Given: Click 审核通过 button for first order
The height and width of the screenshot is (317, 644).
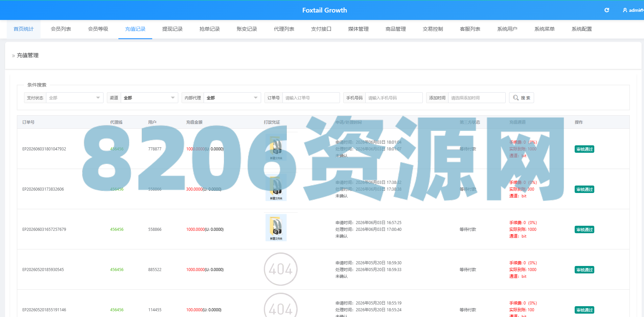Looking at the screenshot, I should pos(584,149).
